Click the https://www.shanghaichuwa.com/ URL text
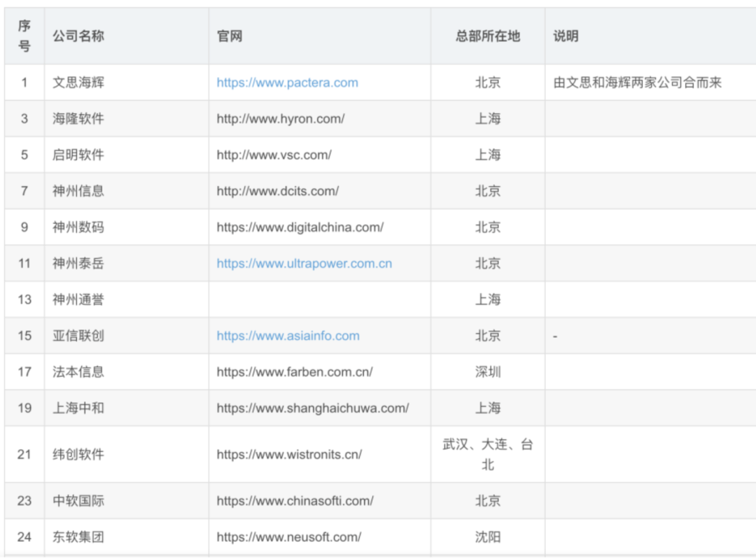 tap(313, 408)
